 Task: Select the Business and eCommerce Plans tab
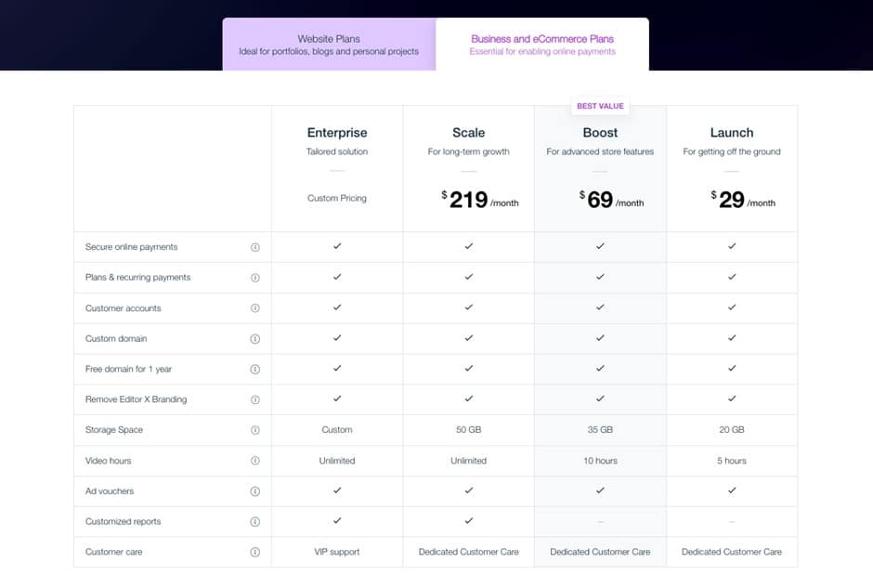coord(542,45)
